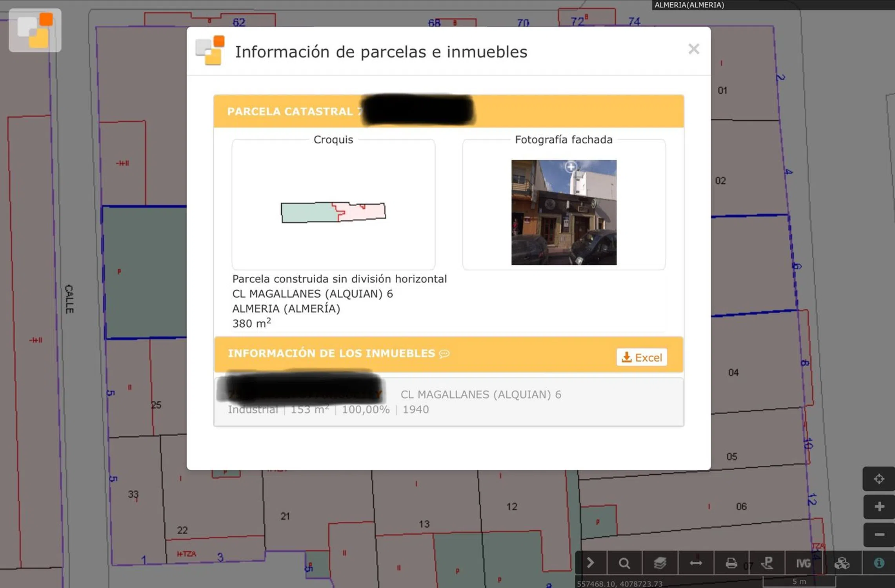
Task: Open the 3D cubes tool
Action: 842,563
